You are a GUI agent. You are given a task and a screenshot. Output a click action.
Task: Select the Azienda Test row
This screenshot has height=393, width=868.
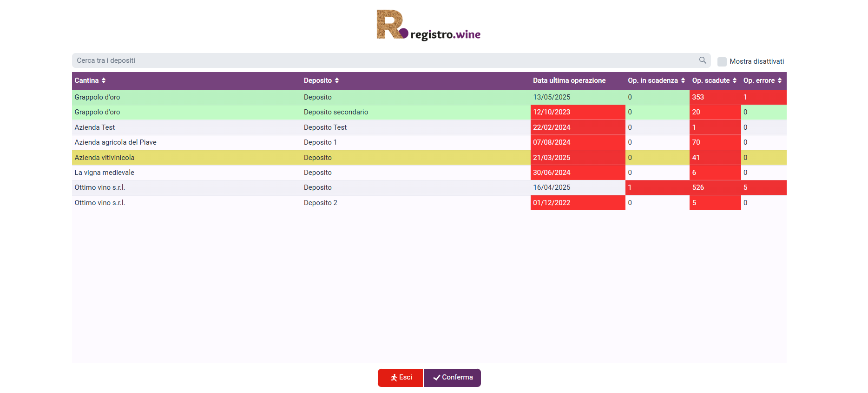point(429,127)
